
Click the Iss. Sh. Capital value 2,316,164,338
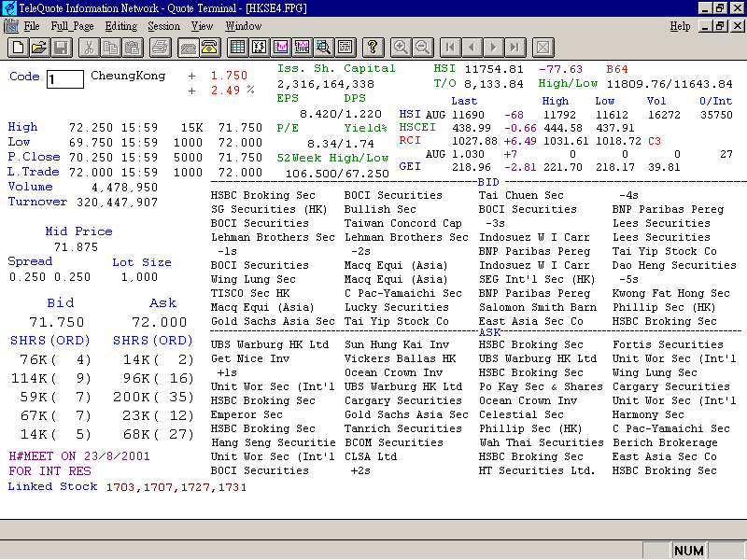(x=326, y=84)
